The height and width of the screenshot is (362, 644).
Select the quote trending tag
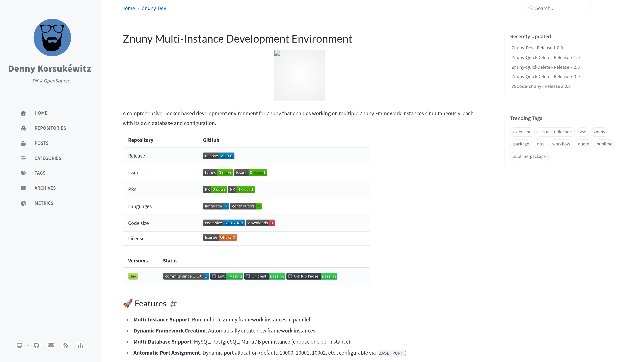(583, 144)
